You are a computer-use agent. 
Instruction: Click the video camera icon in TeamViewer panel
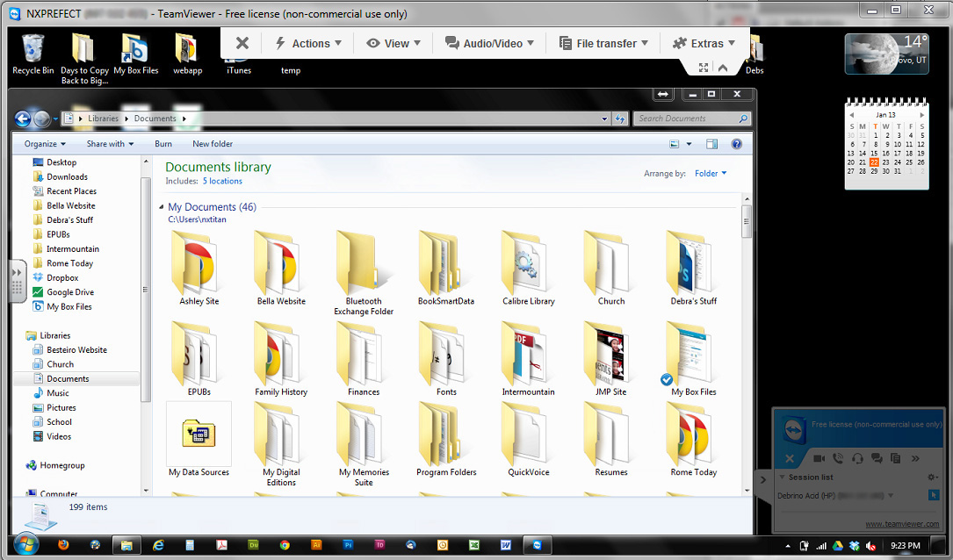coord(819,458)
